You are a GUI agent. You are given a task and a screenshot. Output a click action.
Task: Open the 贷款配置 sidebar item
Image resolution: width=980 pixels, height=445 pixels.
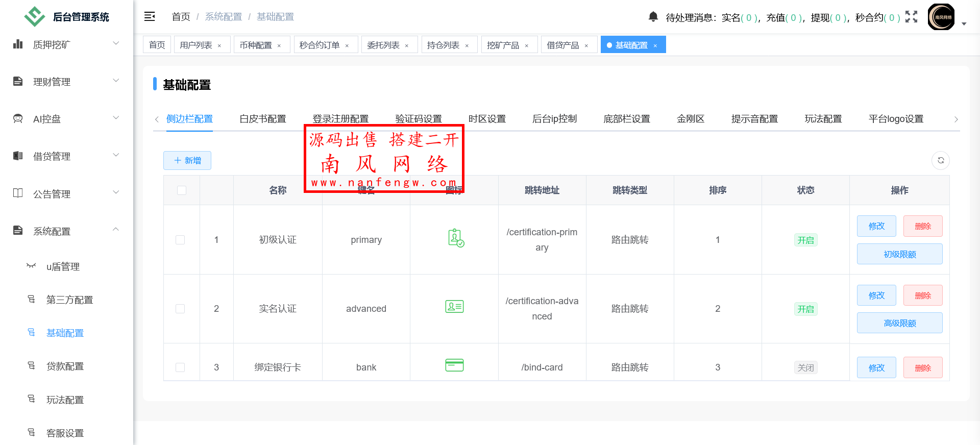click(65, 366)
